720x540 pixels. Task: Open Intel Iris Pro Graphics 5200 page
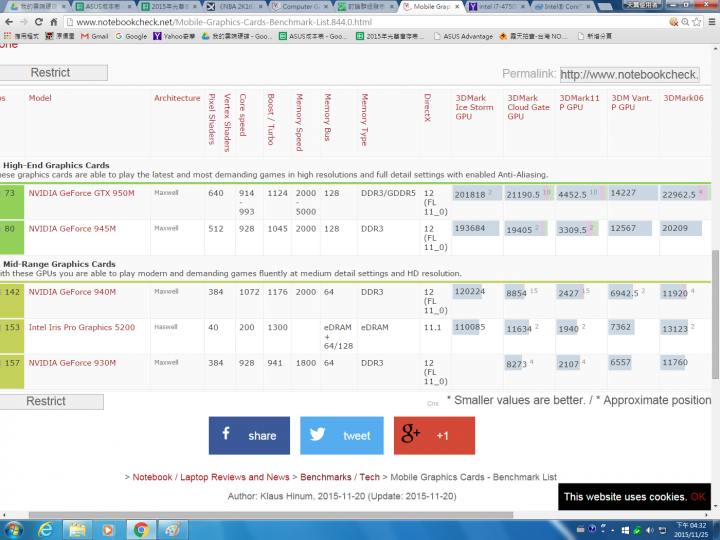82,327
